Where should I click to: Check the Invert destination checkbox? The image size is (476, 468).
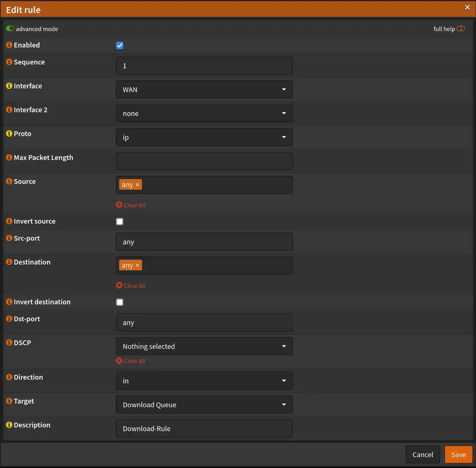point(120,302)
